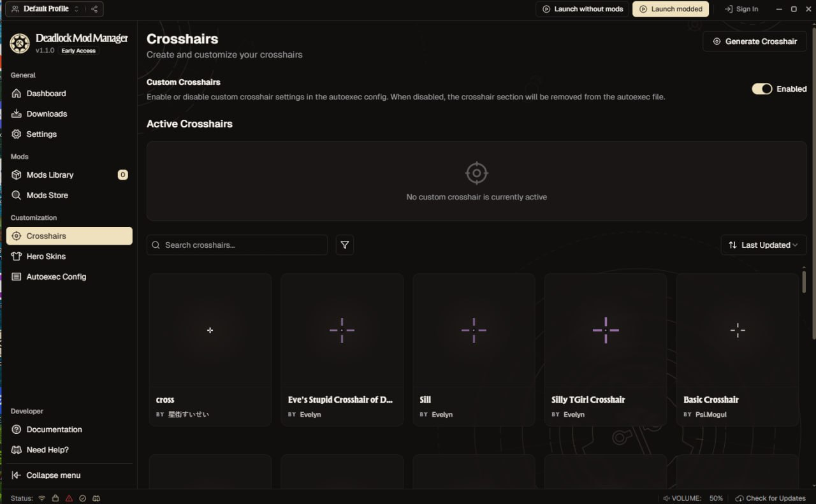This screenshot has width=816, height=504.
Task: Click the Discord icon in the status bar
Action: [x=96, y=498]
